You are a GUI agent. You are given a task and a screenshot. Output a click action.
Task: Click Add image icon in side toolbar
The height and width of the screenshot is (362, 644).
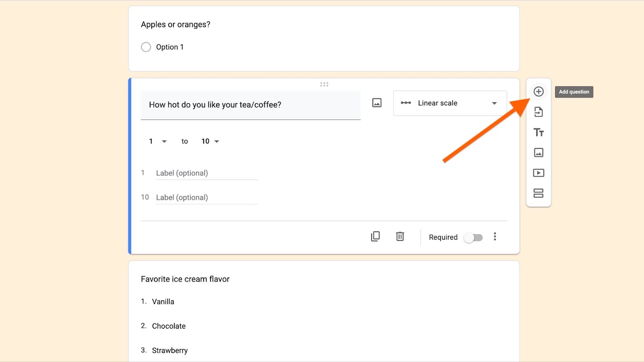click(x=539, y=152)
